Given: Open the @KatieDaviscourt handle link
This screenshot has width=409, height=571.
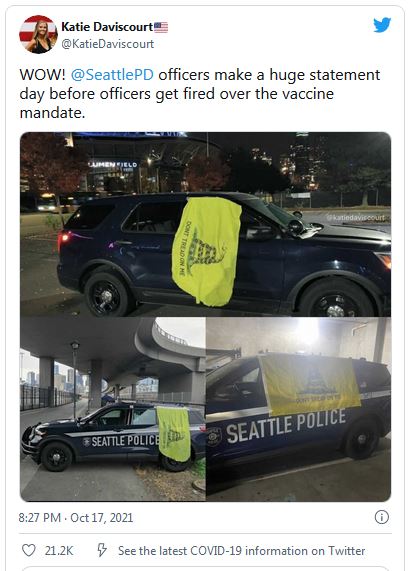Looking at the screenshot, I should [107, 44].
